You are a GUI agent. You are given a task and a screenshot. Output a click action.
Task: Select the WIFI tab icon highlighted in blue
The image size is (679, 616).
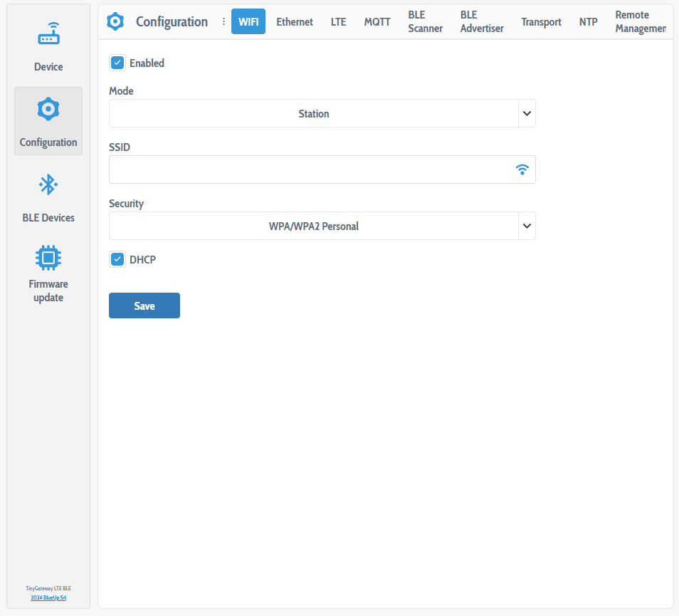[248, 21]
